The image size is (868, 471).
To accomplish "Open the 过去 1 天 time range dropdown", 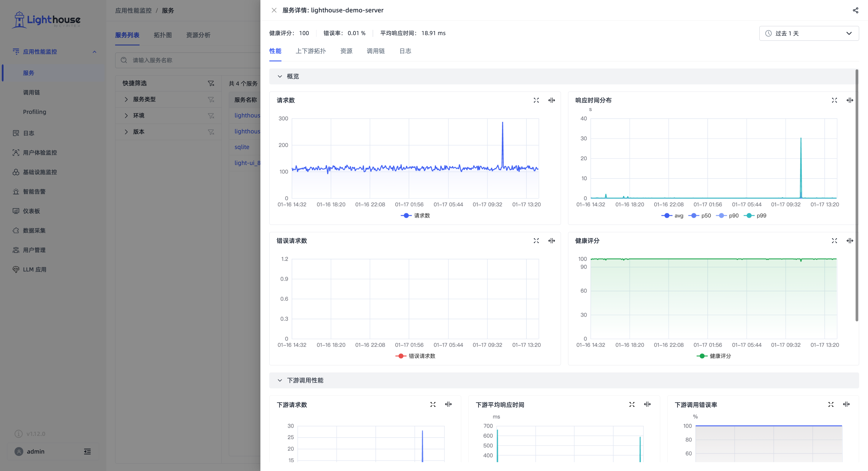I will coord(809,33).
